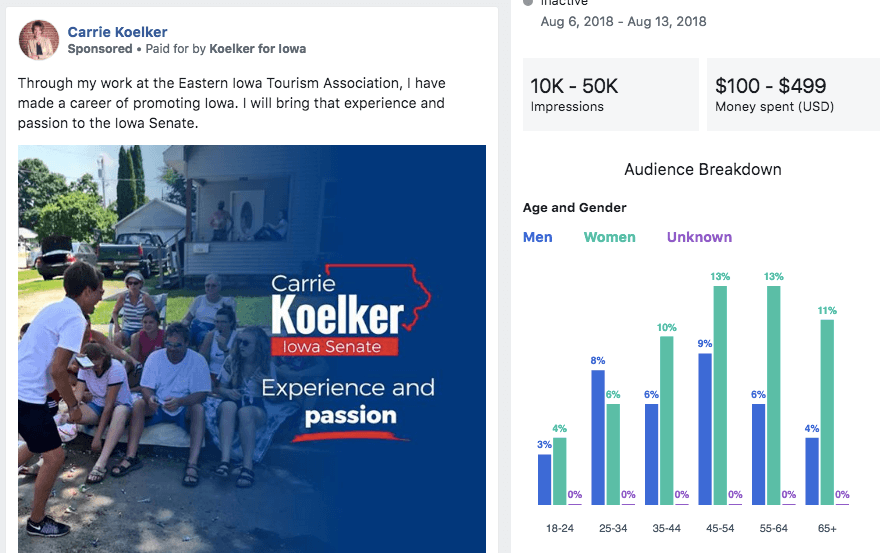The image size is (880, 553).
Task: Click the Koelker for Iowa payer link
Action: click(x=257, y=49)
